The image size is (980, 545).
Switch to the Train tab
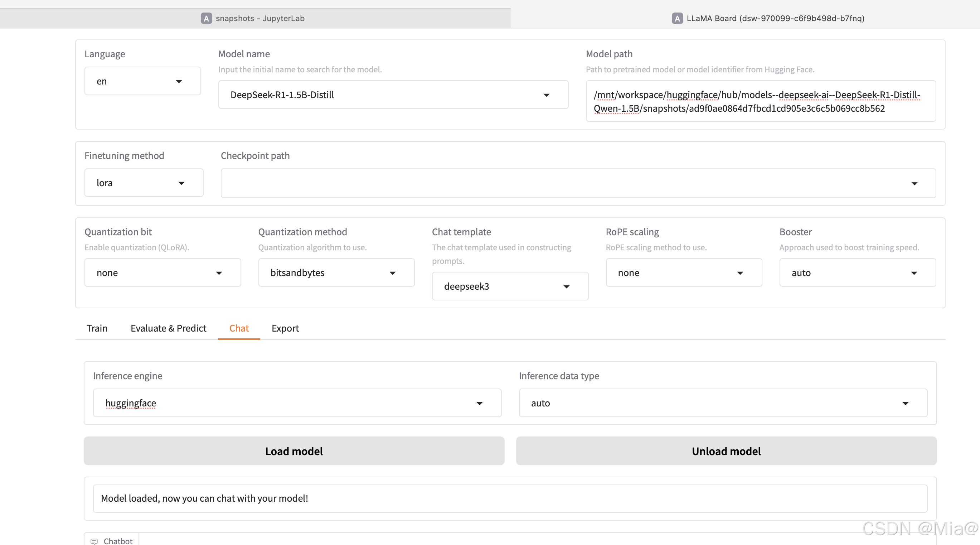(x=97, y=328)
